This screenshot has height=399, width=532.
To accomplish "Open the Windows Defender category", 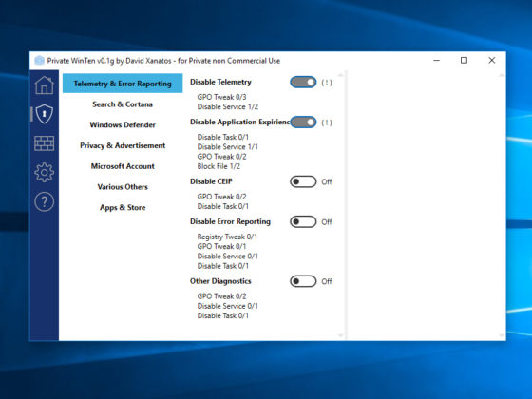I will pyautogui.click(x=123, y=124).
